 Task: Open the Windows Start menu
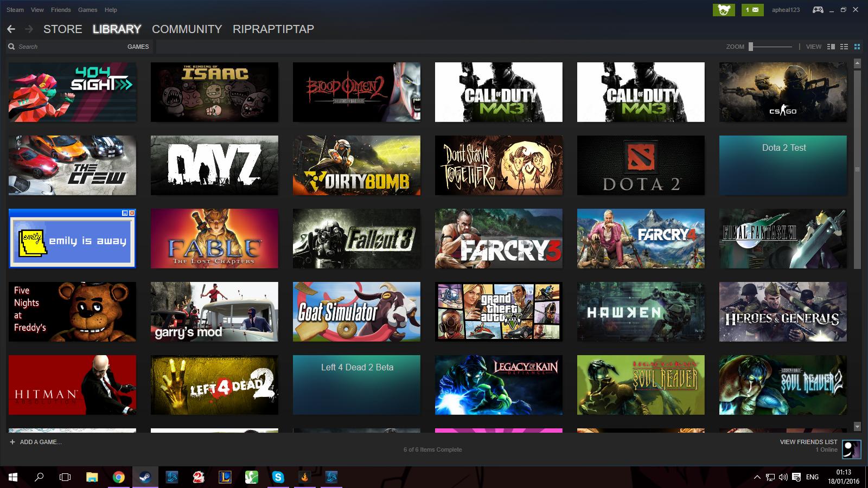(13, 477)
